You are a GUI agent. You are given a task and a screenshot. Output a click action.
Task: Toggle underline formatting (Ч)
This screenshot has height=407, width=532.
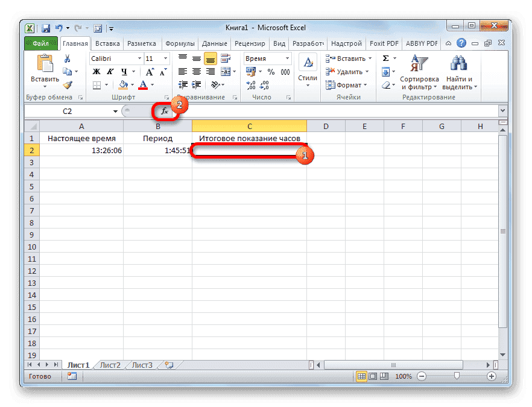123,72
